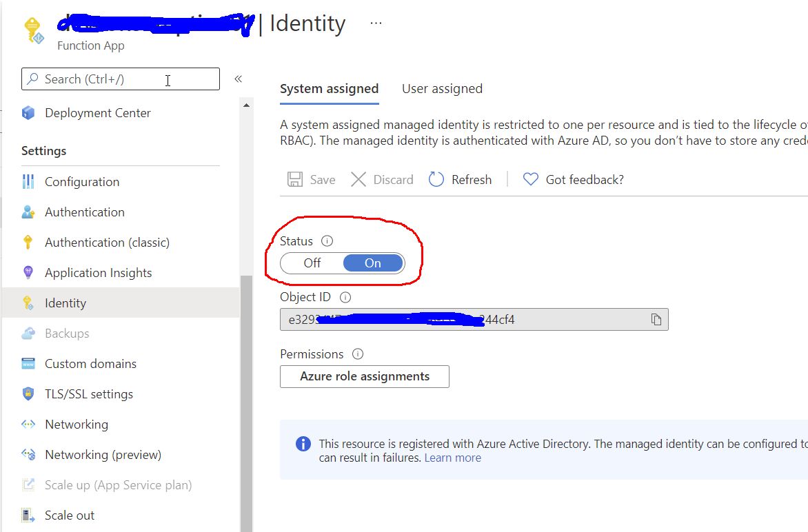Open Networking (preview) page
Viewport: 808px width, 532px height.
point(103,455)
